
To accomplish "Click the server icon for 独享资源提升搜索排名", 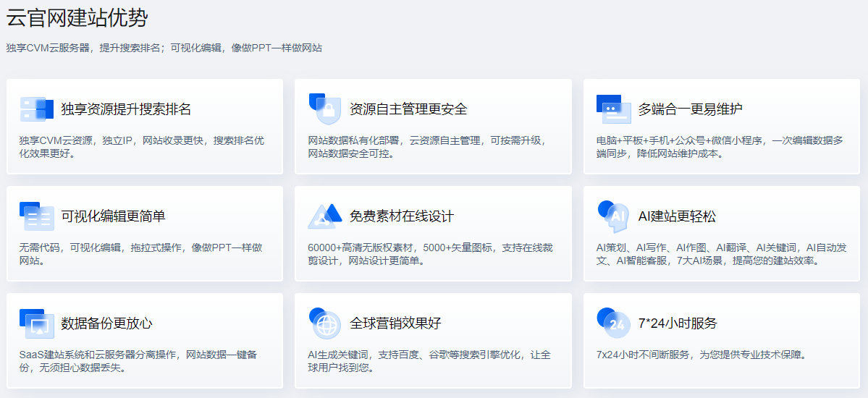I will (x=36, y=109).
